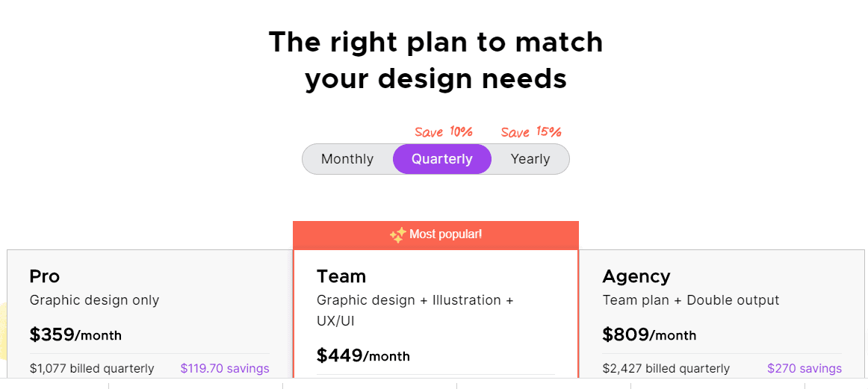The width and height of the screenshot is (868, 389).
Task: Click the $119.70 savings purple text
Action: (225, 369)
